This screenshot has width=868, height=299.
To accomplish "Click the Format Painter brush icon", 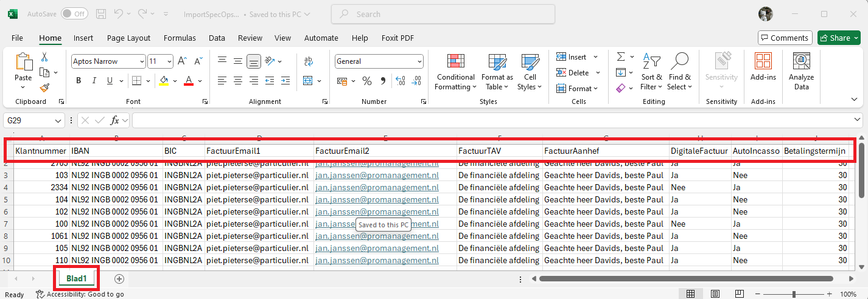I will click(44, 88).
